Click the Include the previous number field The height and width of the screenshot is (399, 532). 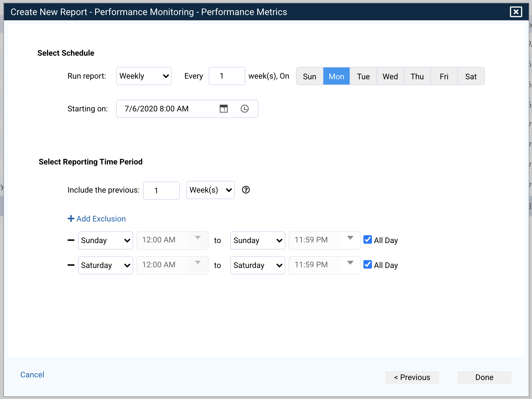(x=161, y=191)
